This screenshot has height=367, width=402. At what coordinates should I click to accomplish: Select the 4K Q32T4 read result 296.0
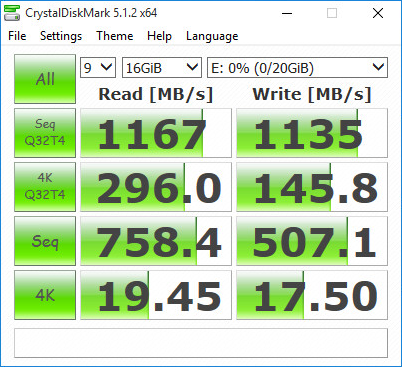(156, 187)
